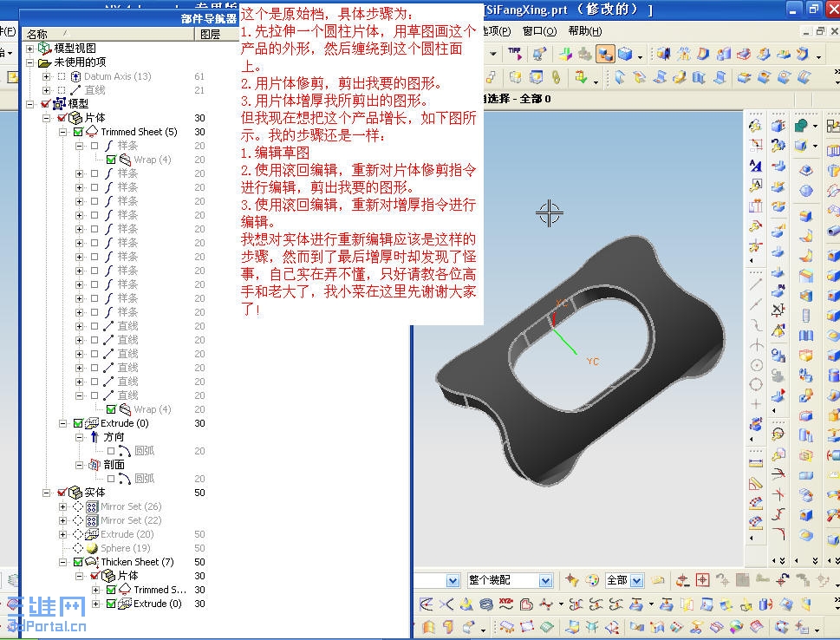Click the angular dimension triangle icon
840x640 pixels.
tap(756, 484)
